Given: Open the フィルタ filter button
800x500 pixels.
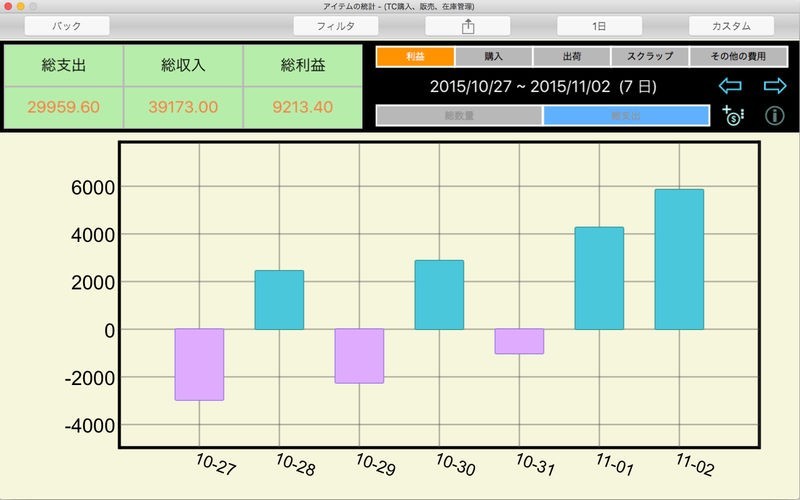Looking at the screenshot, I should [335, 26].
